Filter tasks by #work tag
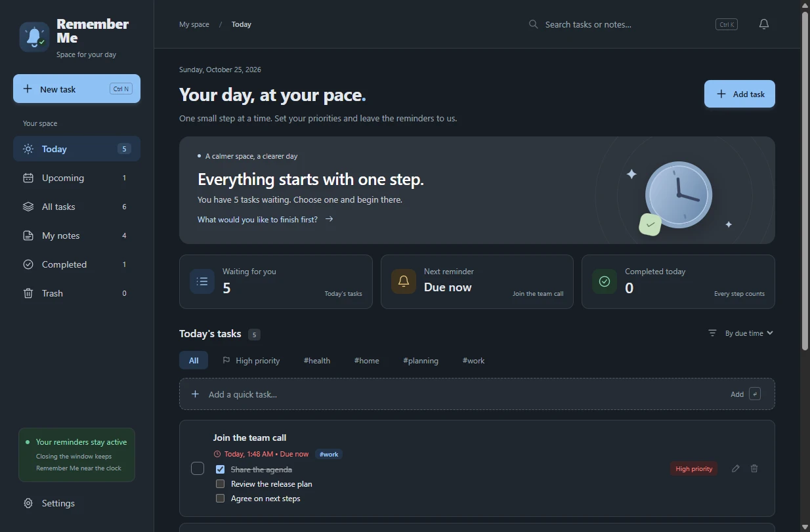Screen dimensions: 810x532 pos(474,360)
